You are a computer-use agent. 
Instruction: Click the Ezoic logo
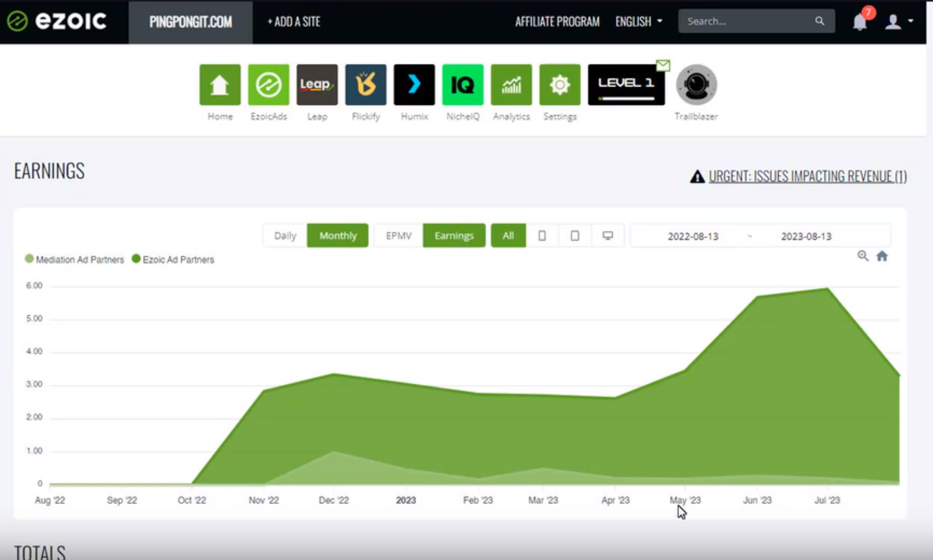56,22
